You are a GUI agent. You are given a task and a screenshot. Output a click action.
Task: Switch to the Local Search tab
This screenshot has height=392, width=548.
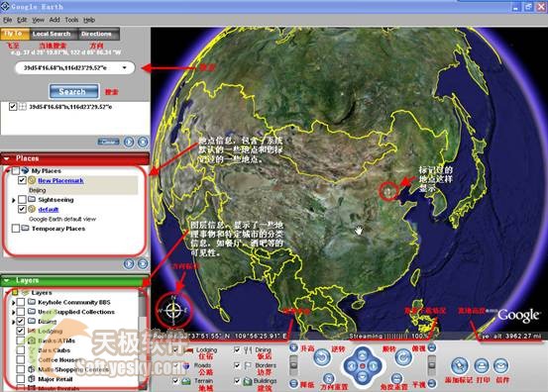tap(52, 34)
